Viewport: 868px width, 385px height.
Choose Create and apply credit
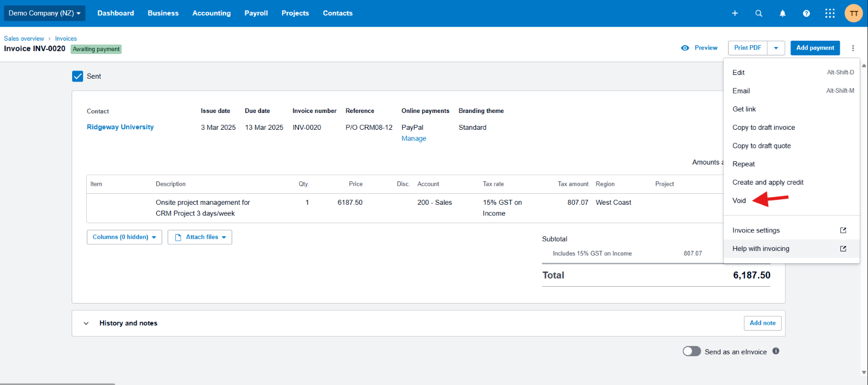792,182
